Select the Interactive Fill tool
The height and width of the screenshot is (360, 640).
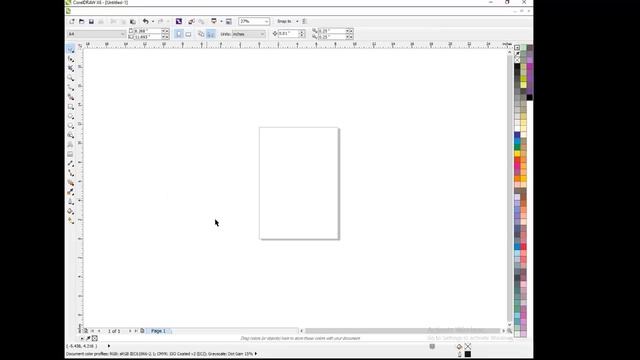click(71, 221)
